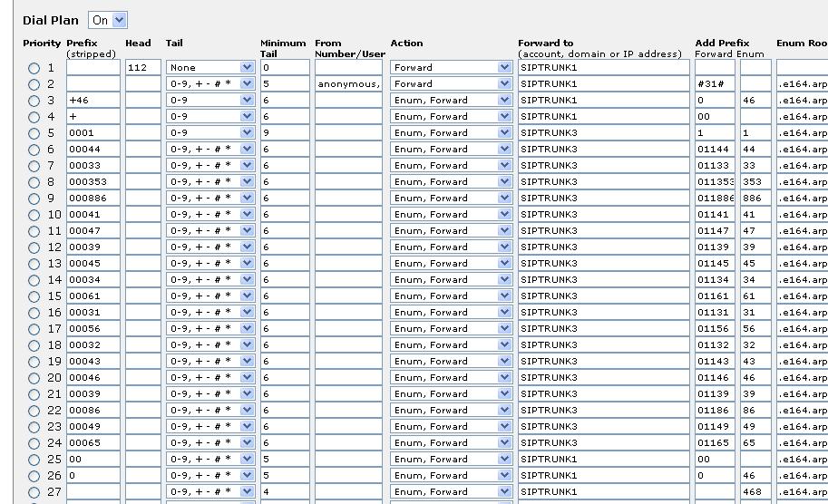The width and height of the screenshot is (828, 504).
Task: Open the Dial Plan On dropdown
Action: point(108,20)
